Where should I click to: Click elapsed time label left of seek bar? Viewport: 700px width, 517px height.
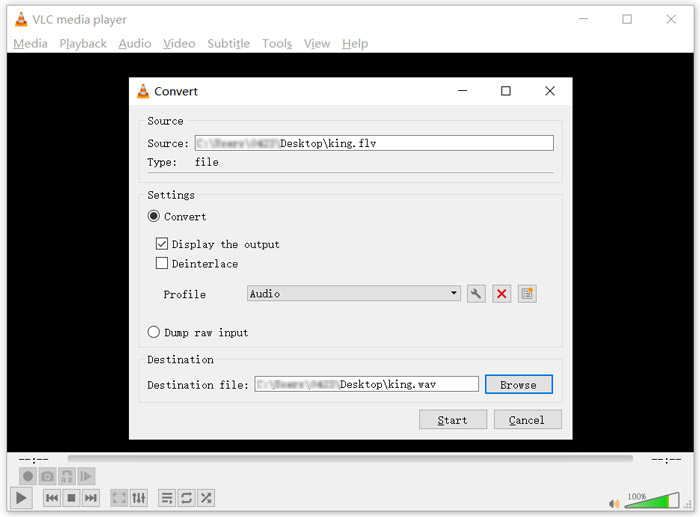coord(33,459)
